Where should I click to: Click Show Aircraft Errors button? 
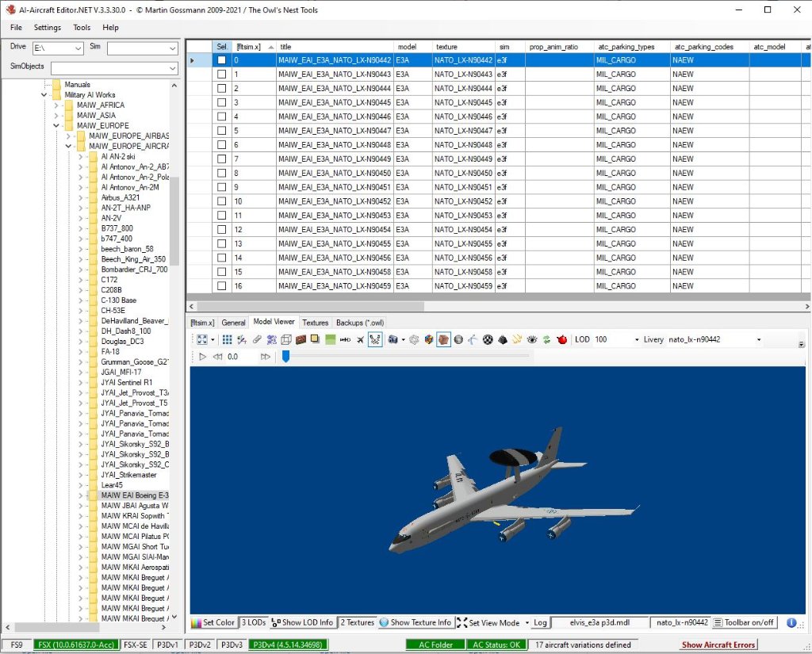tap(718, 644)
